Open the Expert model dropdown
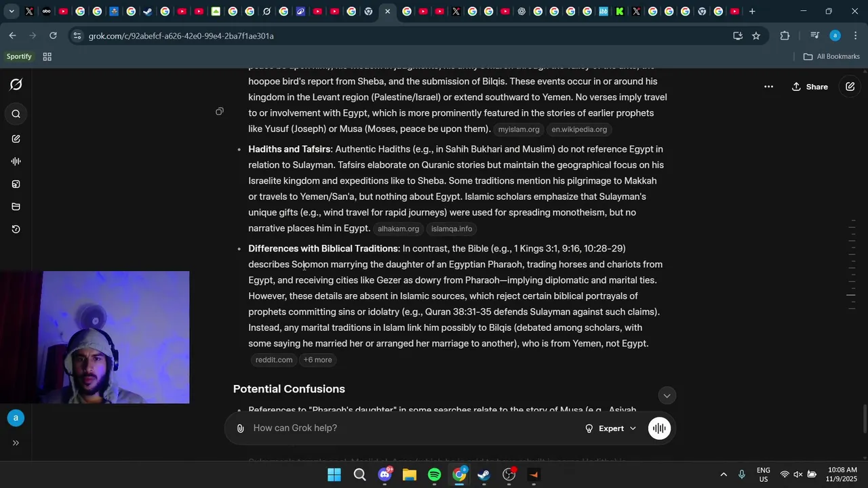The width and height of the screenshot is (868, 488). pos(610,428)
